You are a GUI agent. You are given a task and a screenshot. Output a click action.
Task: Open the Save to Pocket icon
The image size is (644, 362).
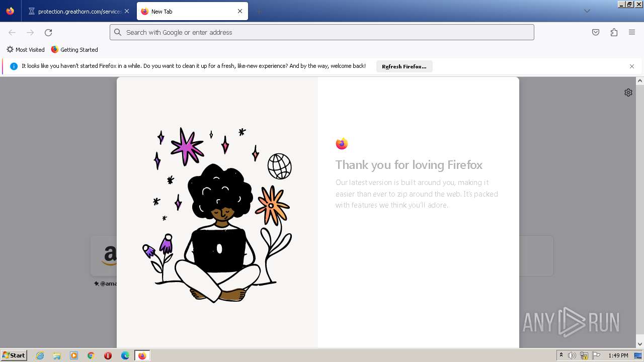pos(596,32)
